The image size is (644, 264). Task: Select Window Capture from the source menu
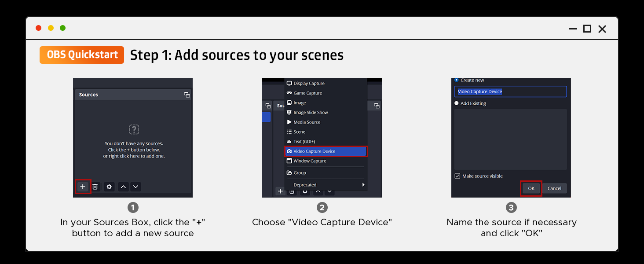310,161
